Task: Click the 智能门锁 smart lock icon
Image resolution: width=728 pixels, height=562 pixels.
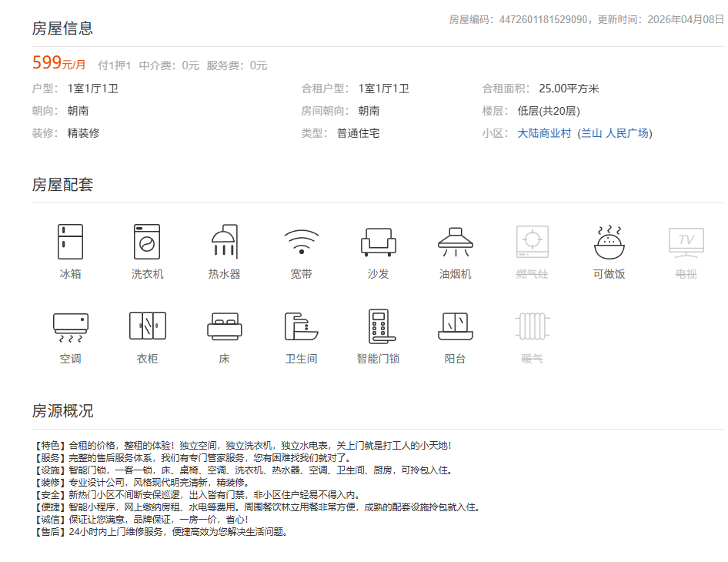Action: [301, 327]
